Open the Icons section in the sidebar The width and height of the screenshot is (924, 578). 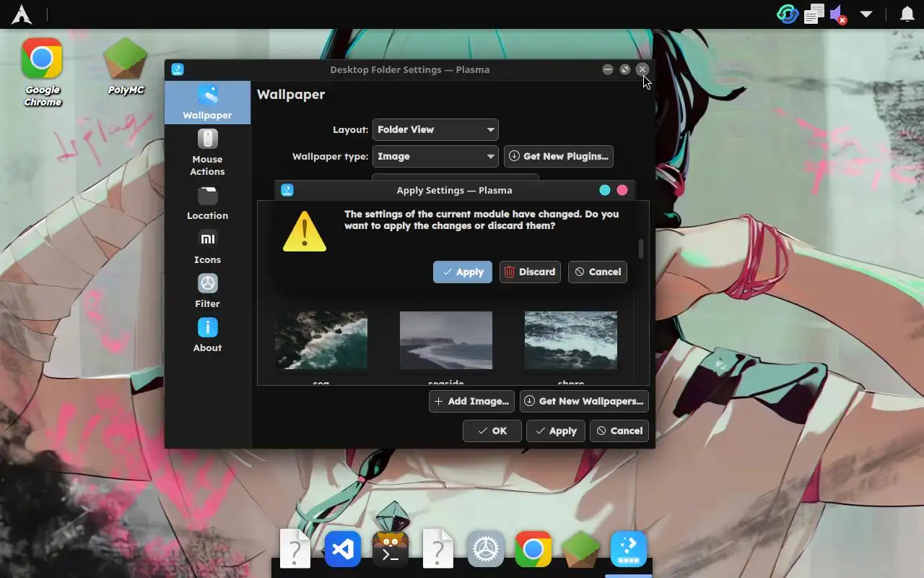point(207,246)
